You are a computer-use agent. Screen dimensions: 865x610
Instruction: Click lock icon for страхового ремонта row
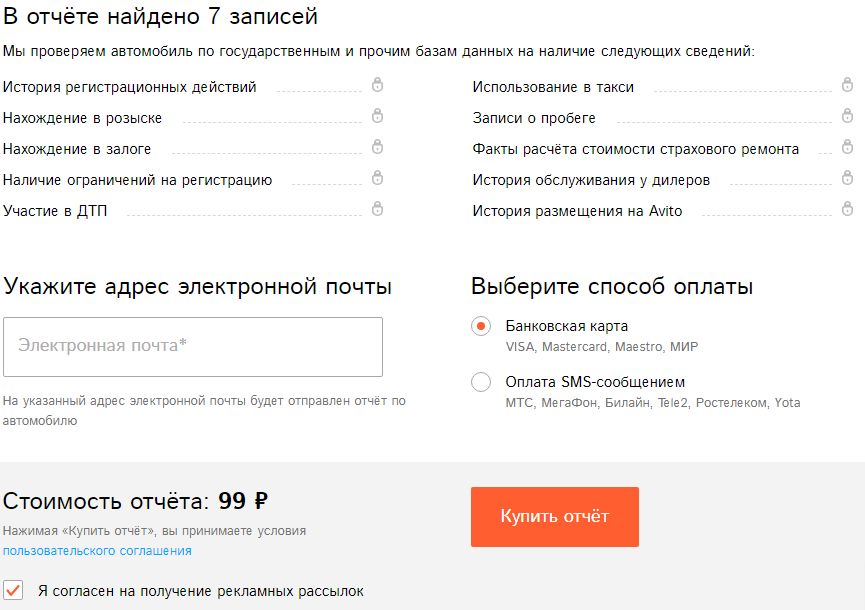(x=847, y=148)
